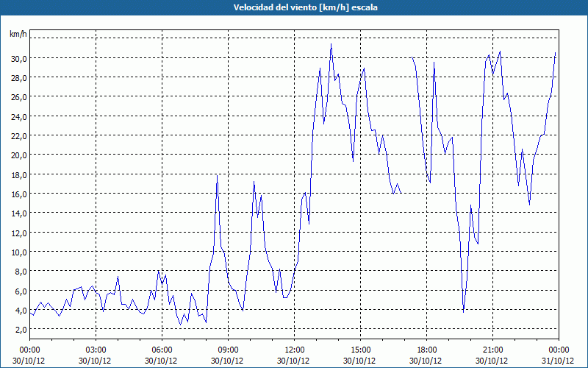This screenshot has width=588, height=368.
Task: Select the "8,0" y-axis value
Action: click(20, 271)
